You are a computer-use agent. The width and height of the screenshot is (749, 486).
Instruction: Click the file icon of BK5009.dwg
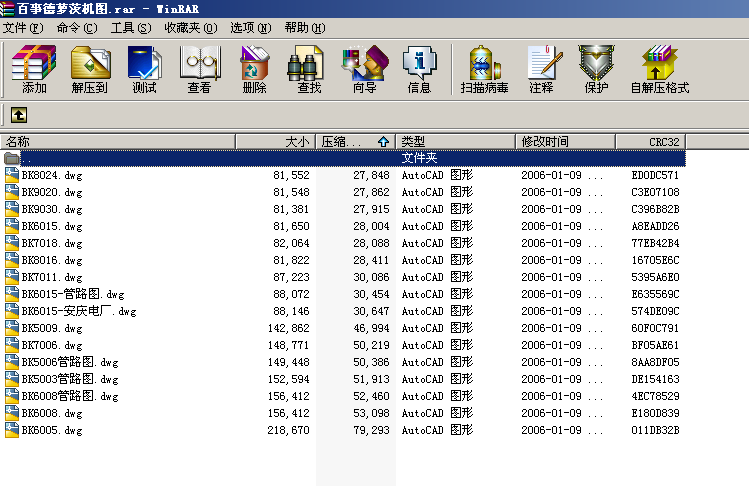pos(11,328)
